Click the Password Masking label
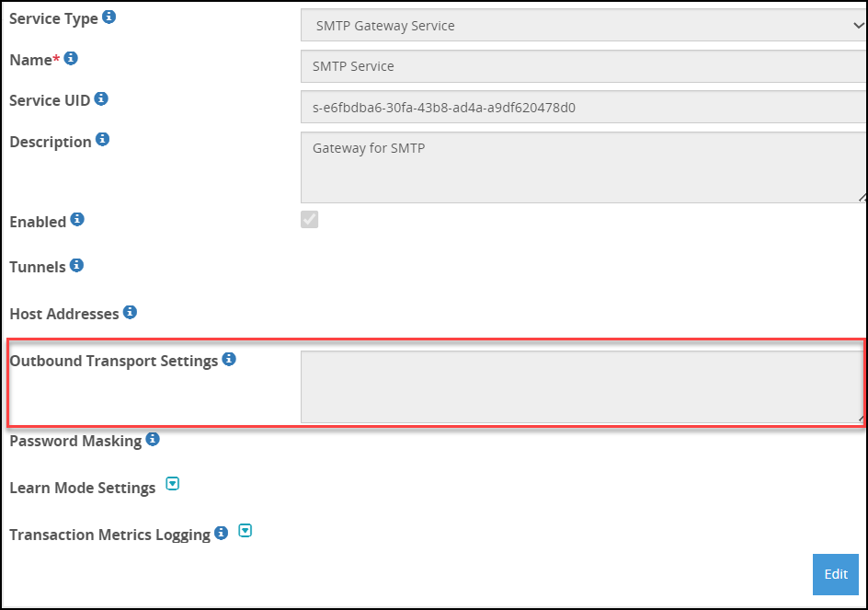868x610 pixels. [x=75, y=442]
